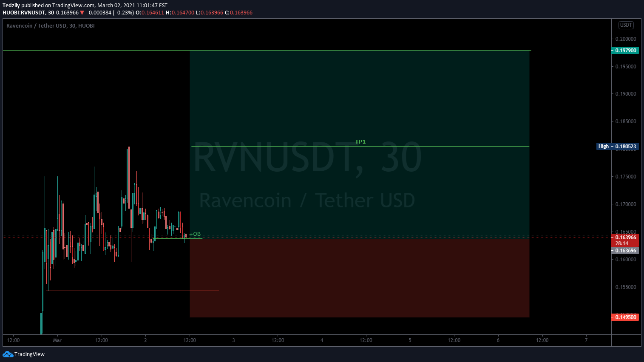Screen dimensions: 644x362
Task: Click the 0.149500 red stop price tag
Action: (625, 317)
